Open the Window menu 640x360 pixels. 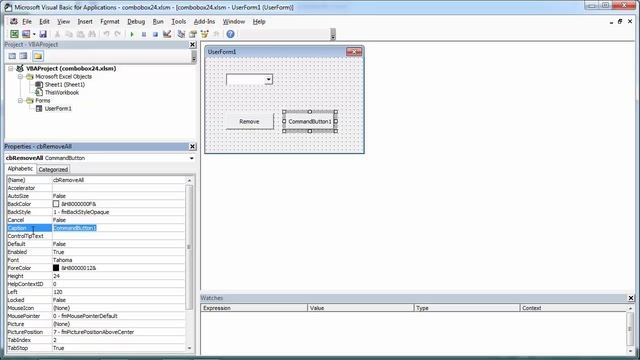pos(233,22)
